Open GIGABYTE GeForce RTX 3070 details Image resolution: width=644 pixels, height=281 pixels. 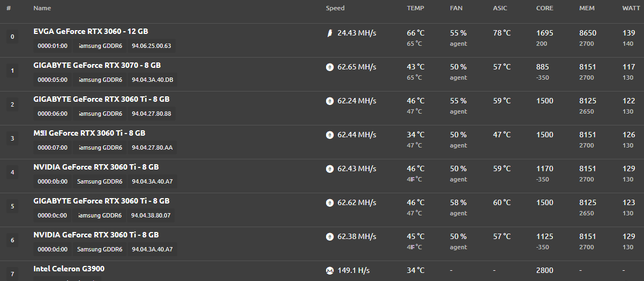pyautogui.click(x=97, y=65)
